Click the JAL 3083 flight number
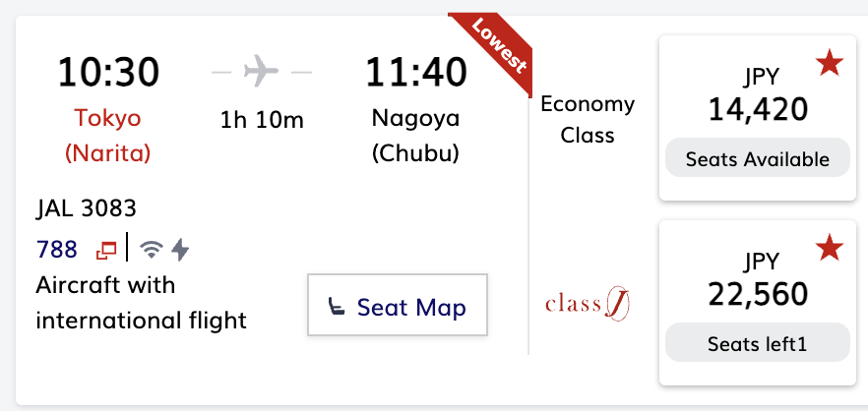Viewport: 868px width, 411px height. pos(86,208)
